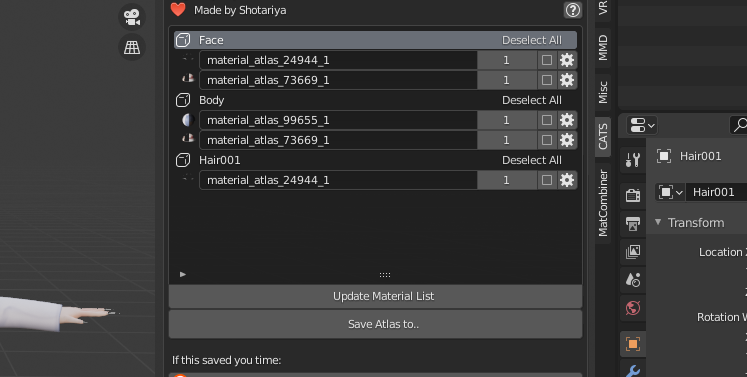The height and width of the screenshot is (377, 747).
Task: Open Output properties printer icon
Action: pyautogui.click(x=633, y=224)
